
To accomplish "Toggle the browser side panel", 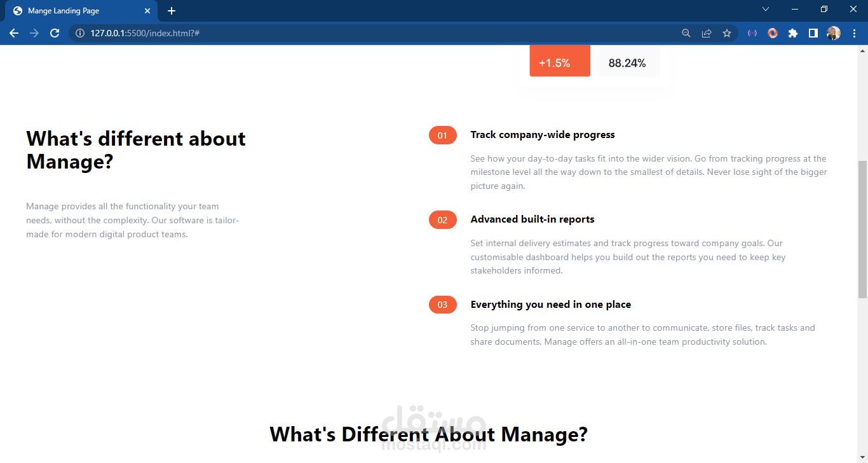I will (813, 33).
